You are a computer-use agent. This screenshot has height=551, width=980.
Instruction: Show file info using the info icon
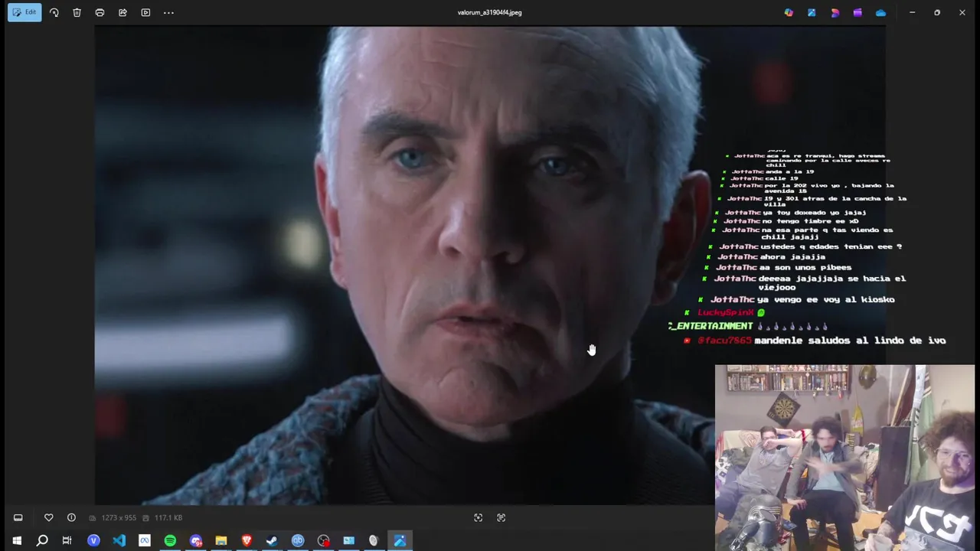click(71, 517)
